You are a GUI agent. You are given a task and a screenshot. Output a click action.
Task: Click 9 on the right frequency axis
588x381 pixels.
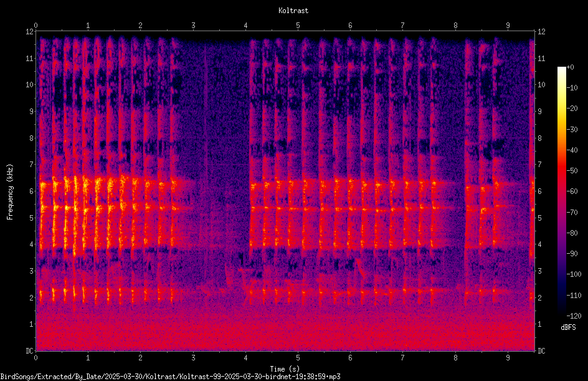(x=539, y=112)
